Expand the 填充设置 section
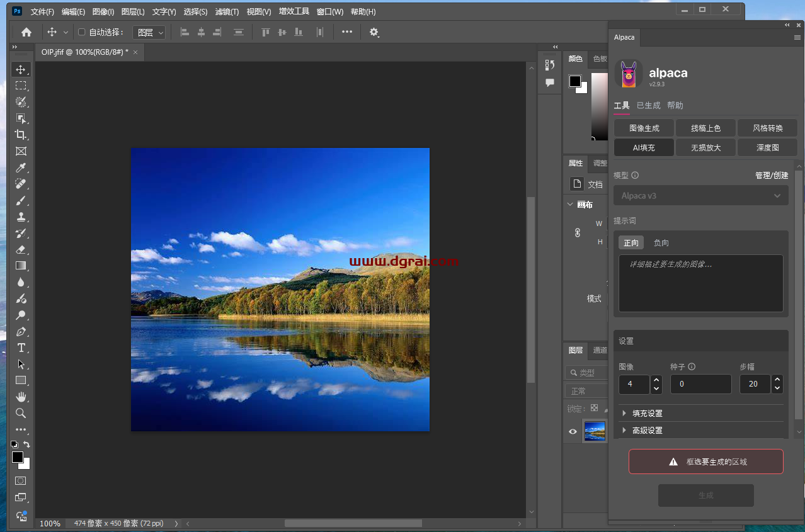This screenshot has height=532, width=805. (x=648, y=414)
